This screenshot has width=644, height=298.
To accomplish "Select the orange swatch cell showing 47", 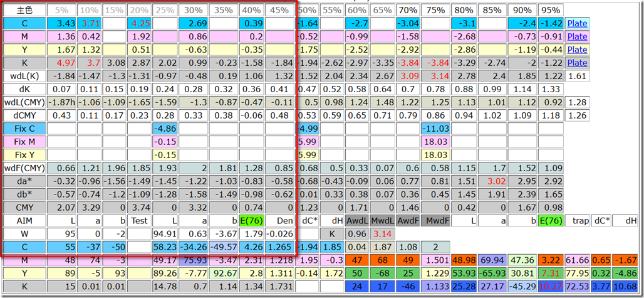I will coord(357,260).
